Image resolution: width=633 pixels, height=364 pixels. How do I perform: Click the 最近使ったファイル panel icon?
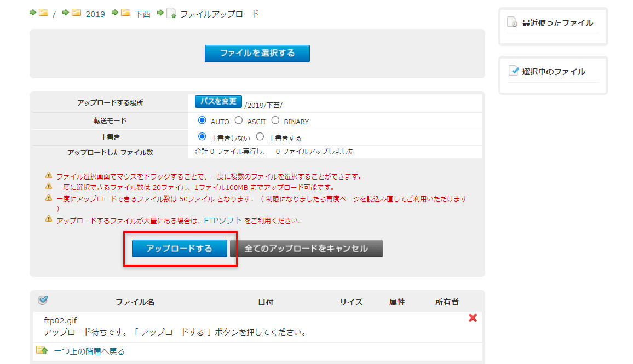[x=513, y=22]
